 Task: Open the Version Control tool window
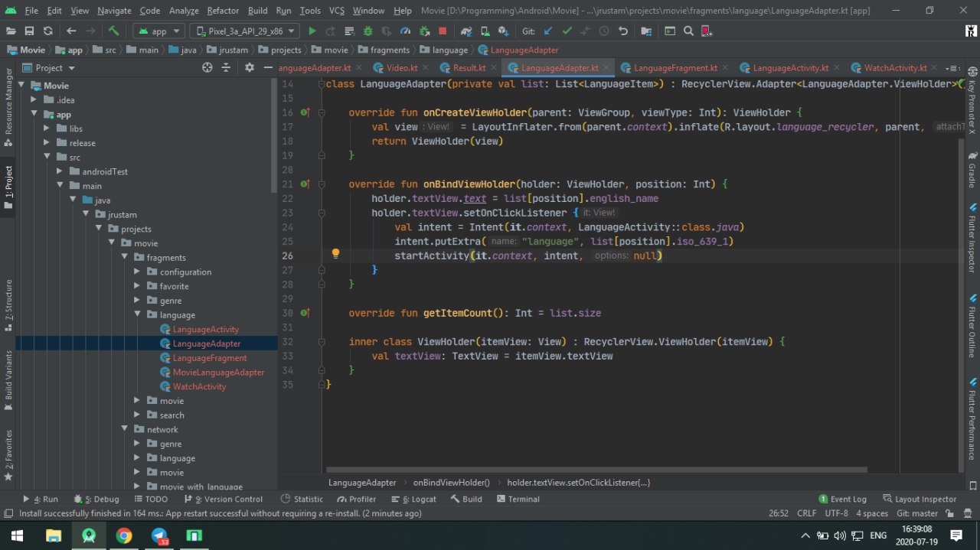pos(224,499)
